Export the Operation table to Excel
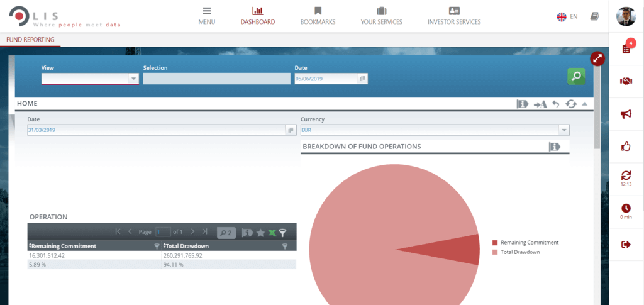Screen dimensions: 644x305 click(272, 233)
